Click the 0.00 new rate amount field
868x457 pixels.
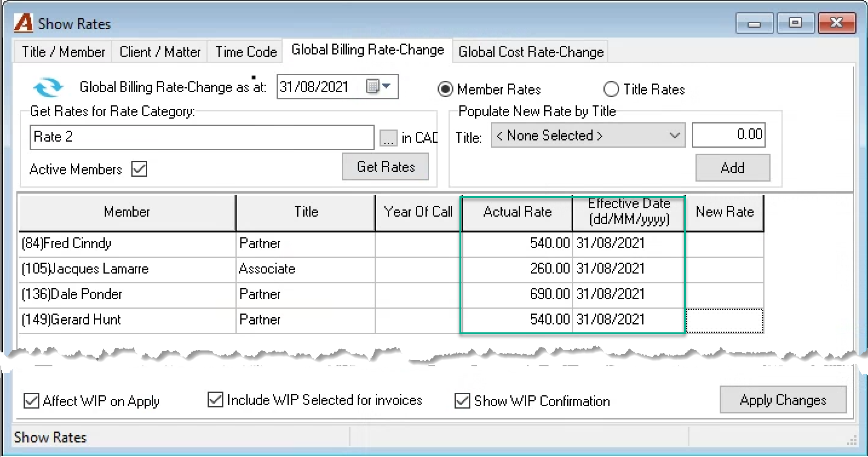click(728, 135)
